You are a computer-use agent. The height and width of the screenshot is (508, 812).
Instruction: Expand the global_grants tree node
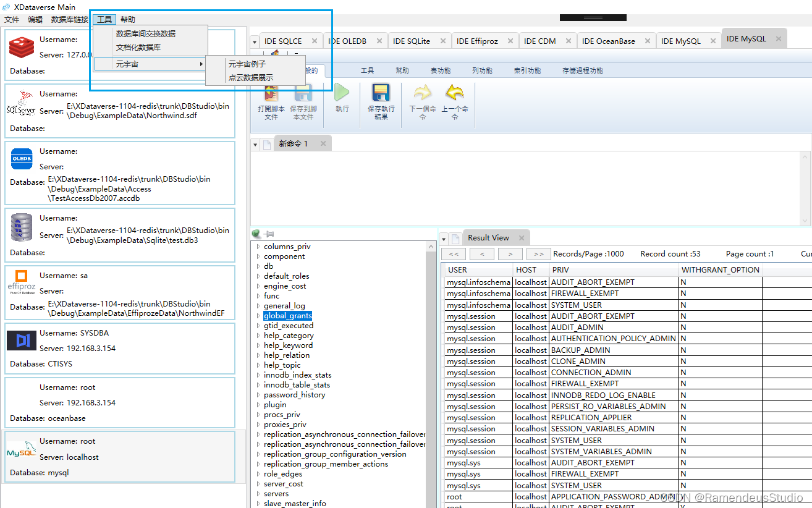pyautogui.click(x=258, y=316)
